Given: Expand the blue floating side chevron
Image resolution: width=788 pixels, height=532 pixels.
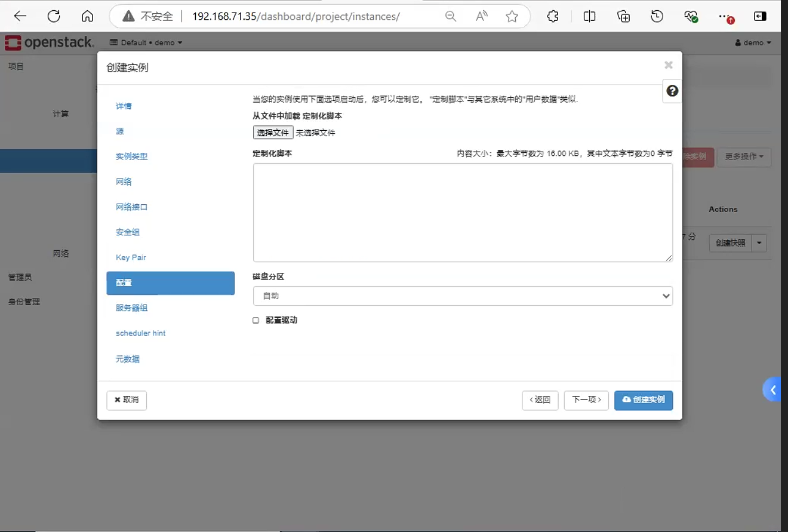Looking at the screenshot, I should (x=772, y=390).
